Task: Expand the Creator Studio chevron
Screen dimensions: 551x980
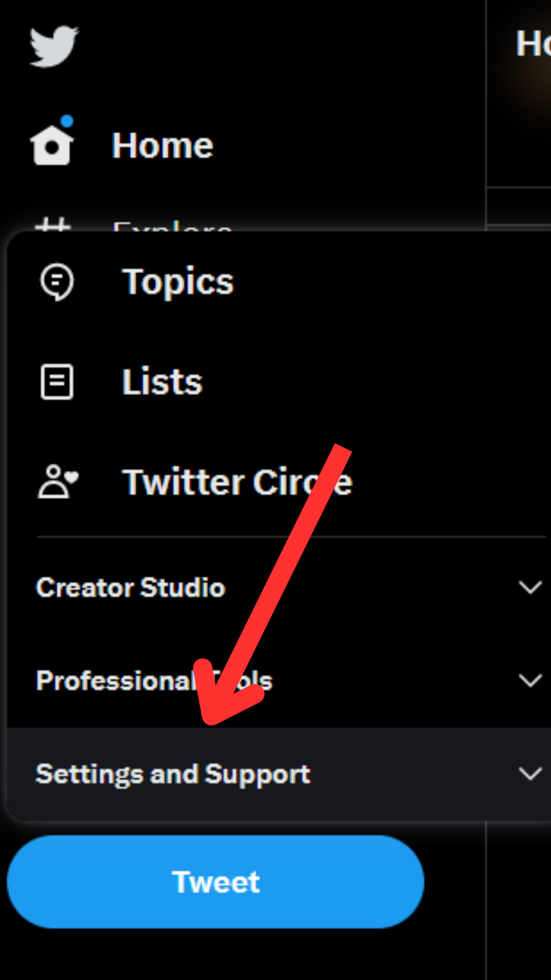Action: [530, 587]
